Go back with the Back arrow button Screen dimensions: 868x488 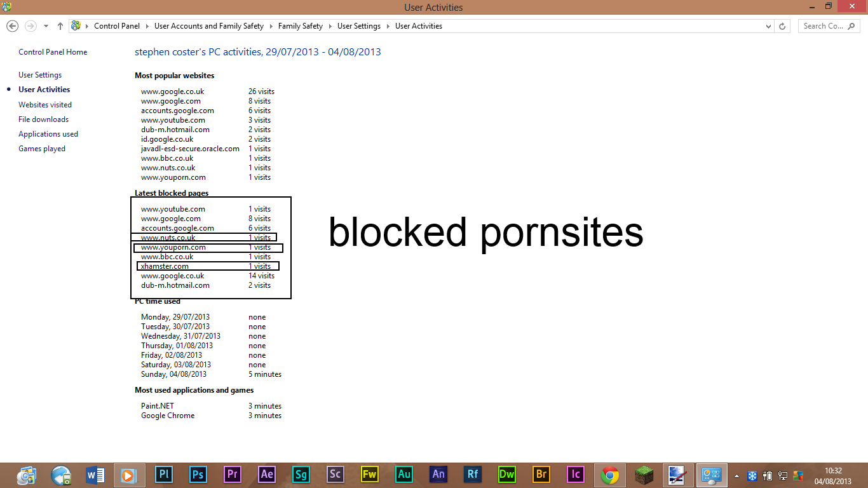pos(12,26)
